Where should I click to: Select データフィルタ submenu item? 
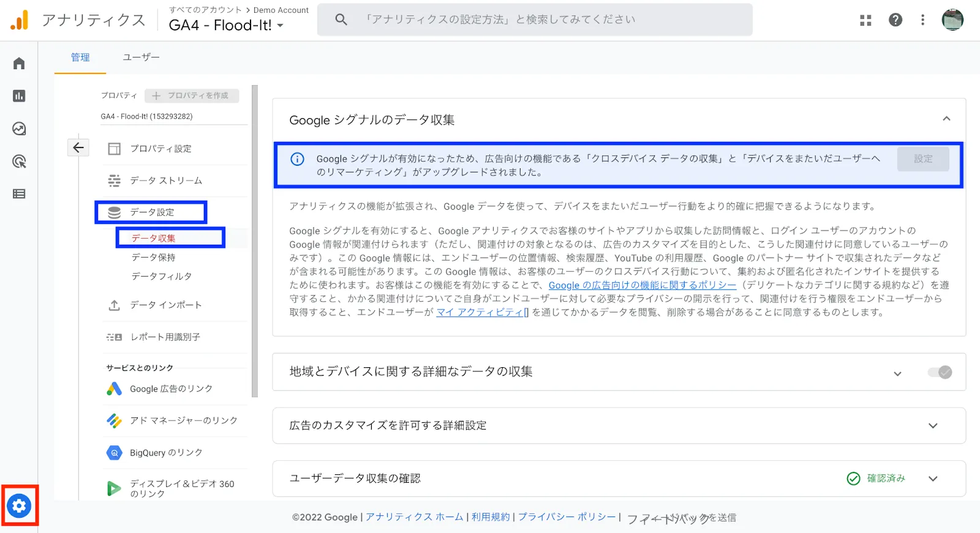[162, 276]
